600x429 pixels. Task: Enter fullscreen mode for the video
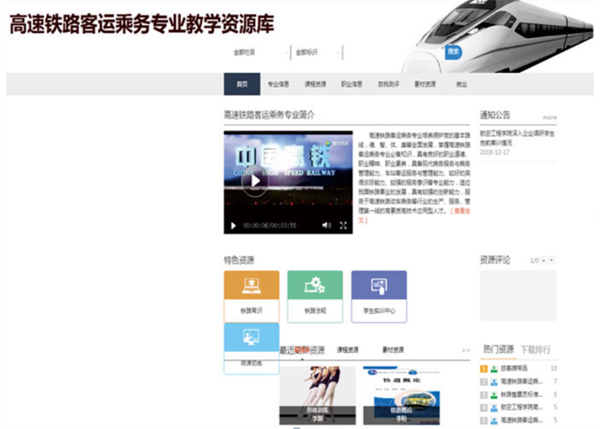[x=344, y=226]
